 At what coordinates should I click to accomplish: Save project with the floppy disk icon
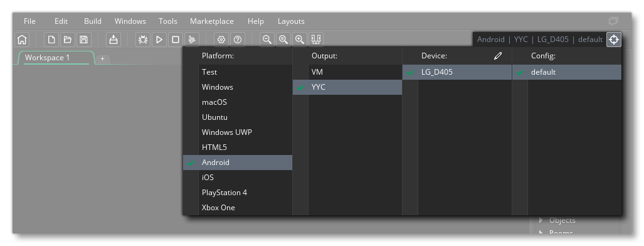point(84,40)
